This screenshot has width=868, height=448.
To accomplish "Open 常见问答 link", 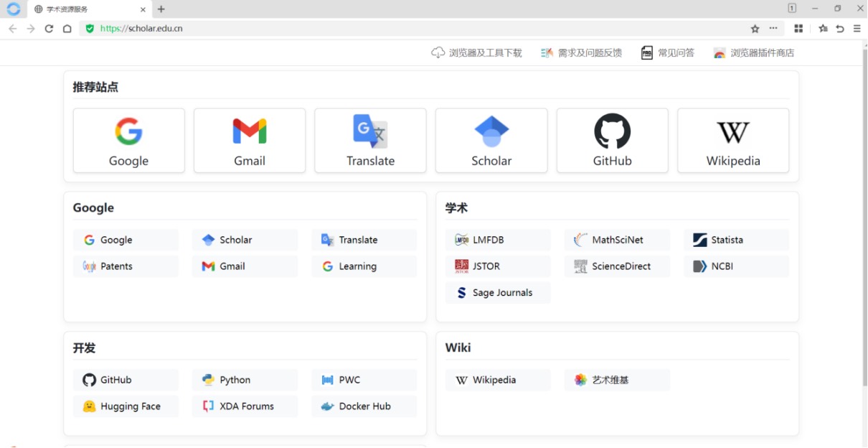I will click(668, 53).
